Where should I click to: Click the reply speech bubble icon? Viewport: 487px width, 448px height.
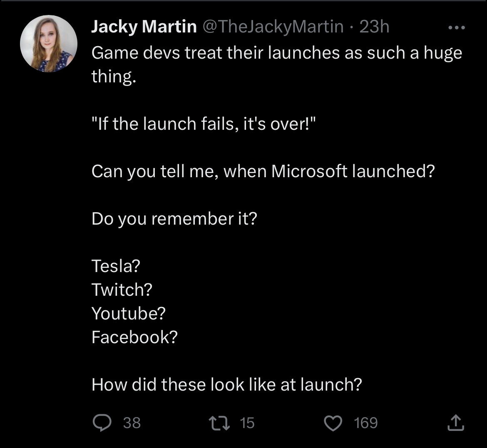(101, 423)
